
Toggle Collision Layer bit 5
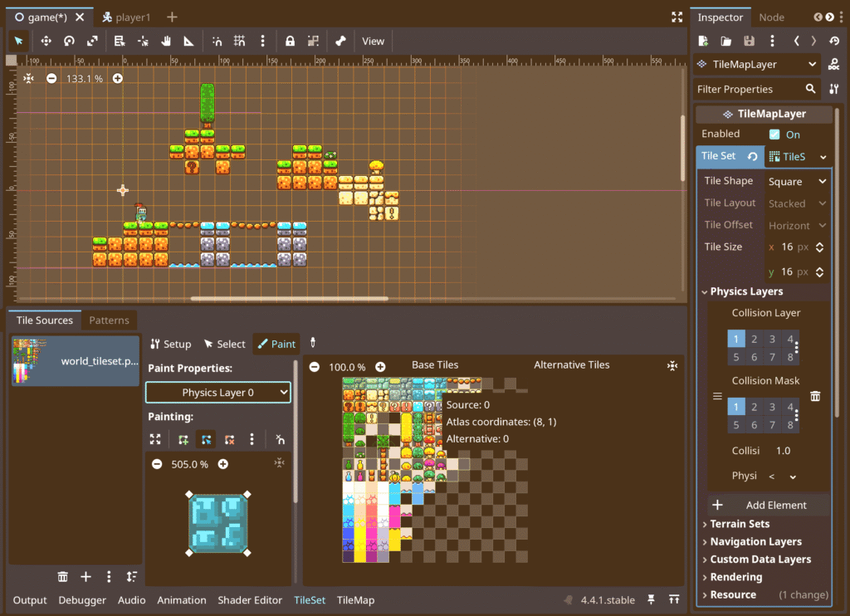click(x=736, y=357)
